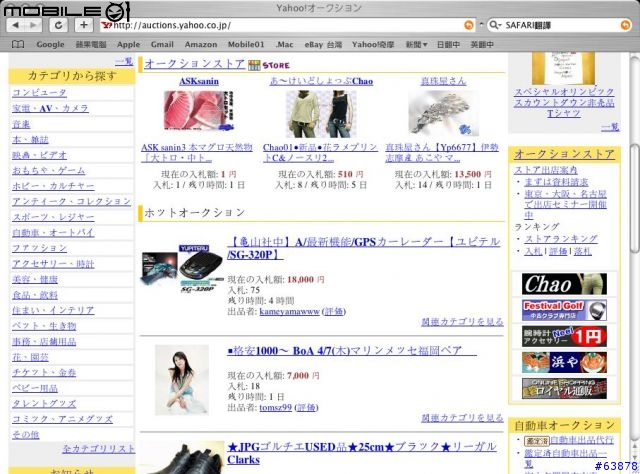Click the Yahoo favicon in the address bar
640x474 pixels.
[x=107, y=25]
